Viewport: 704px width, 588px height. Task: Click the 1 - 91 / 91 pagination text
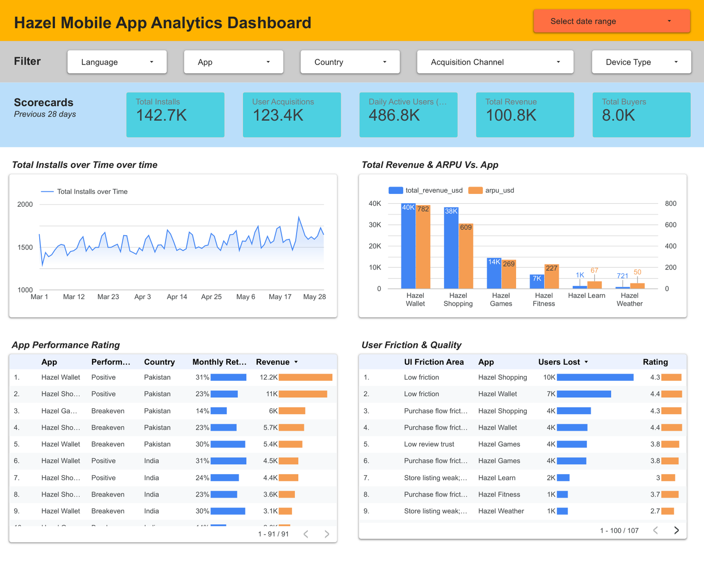pos(273,534)
